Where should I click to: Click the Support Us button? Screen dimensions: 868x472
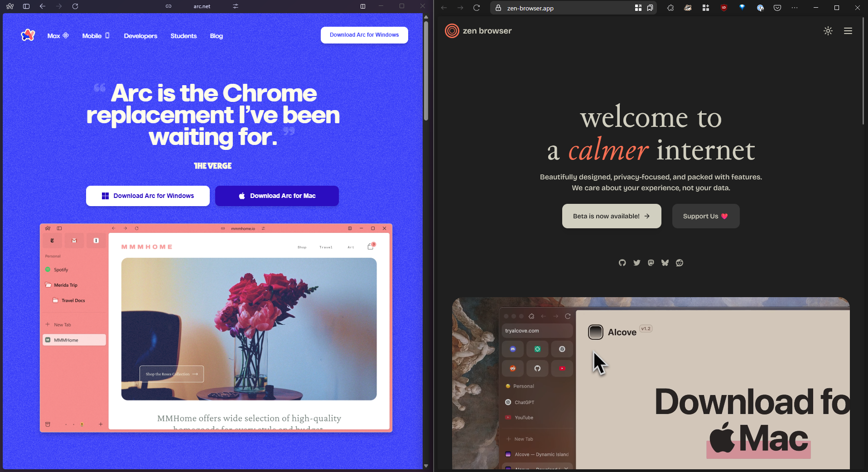[x=706, y=216]
